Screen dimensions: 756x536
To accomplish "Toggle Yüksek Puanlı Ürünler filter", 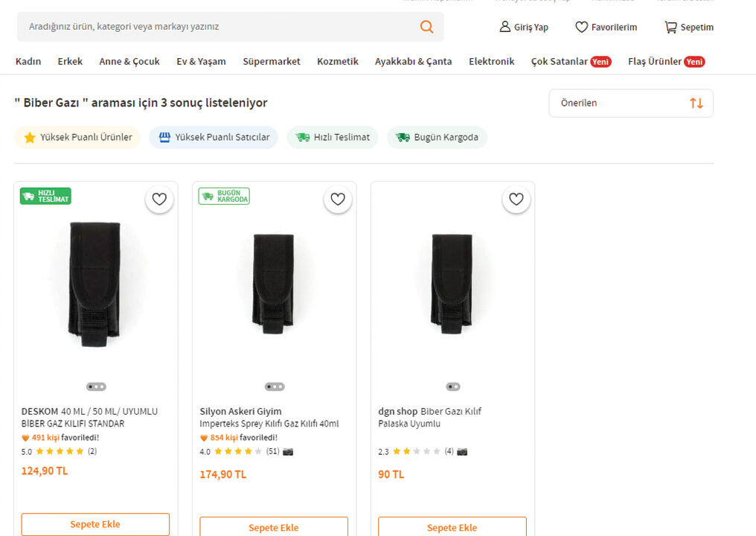I will (x=78, y=137).
